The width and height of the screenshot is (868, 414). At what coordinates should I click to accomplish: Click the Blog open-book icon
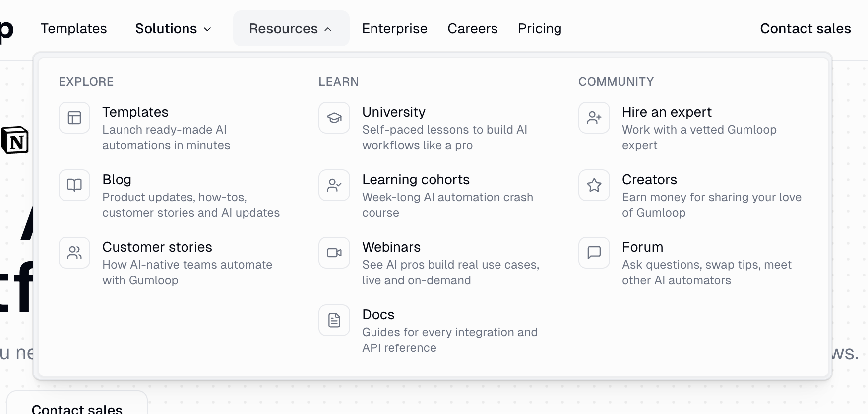coord(74,185)
